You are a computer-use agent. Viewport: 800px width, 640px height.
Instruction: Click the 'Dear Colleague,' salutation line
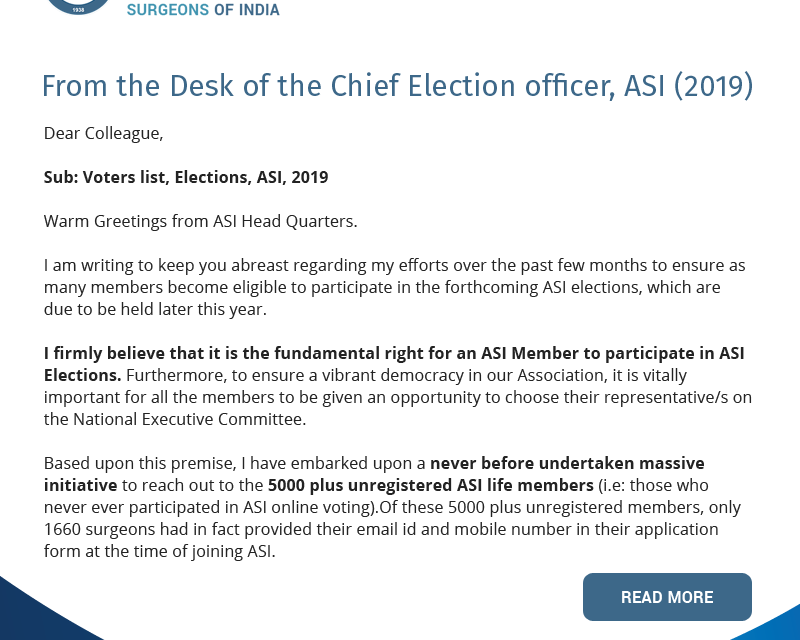103,133
